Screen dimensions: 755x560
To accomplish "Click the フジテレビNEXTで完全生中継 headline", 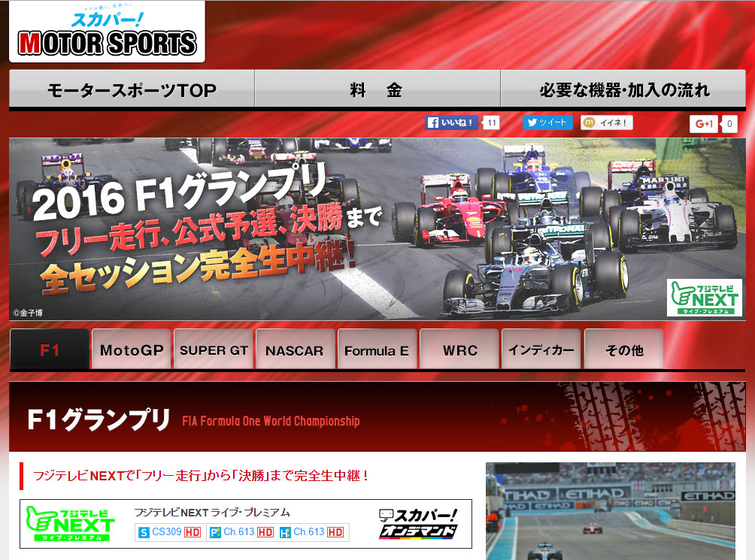I will click(200, 476).
